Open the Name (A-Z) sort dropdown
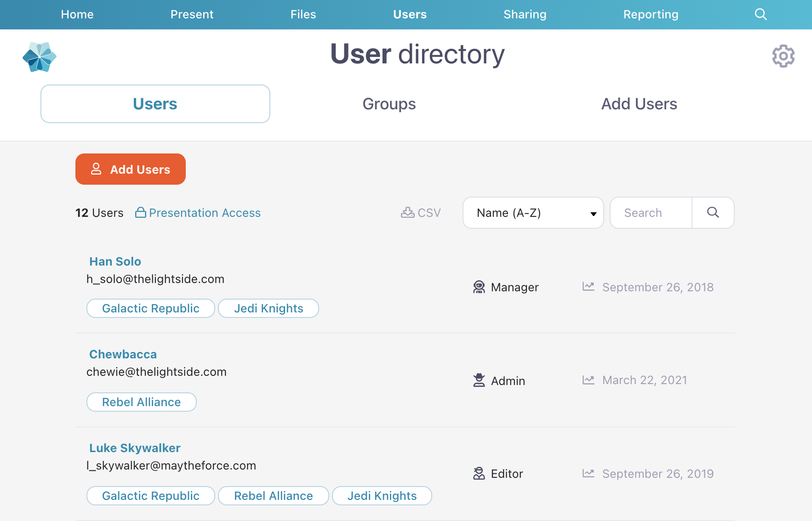The width and height of the screenshot is (812, 521). pyautogui.click(x=533, y=213)
